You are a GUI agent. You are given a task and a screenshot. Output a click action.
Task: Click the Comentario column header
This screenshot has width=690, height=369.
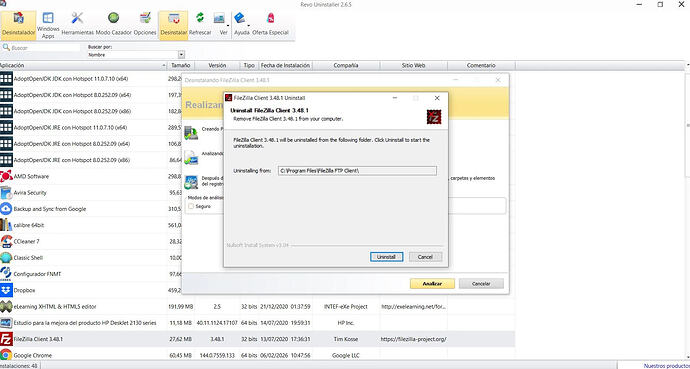481,65
